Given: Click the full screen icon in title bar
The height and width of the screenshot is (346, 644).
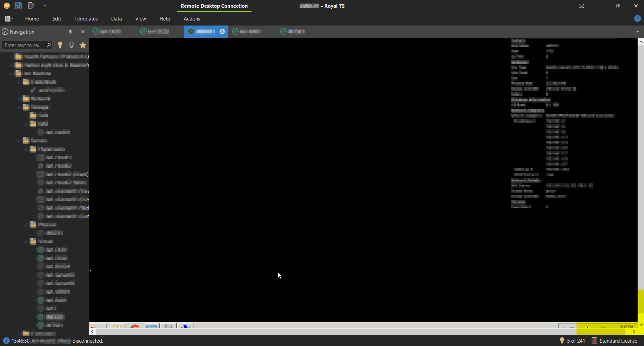Looking at the screenshot, I should [x=582, y=6].
